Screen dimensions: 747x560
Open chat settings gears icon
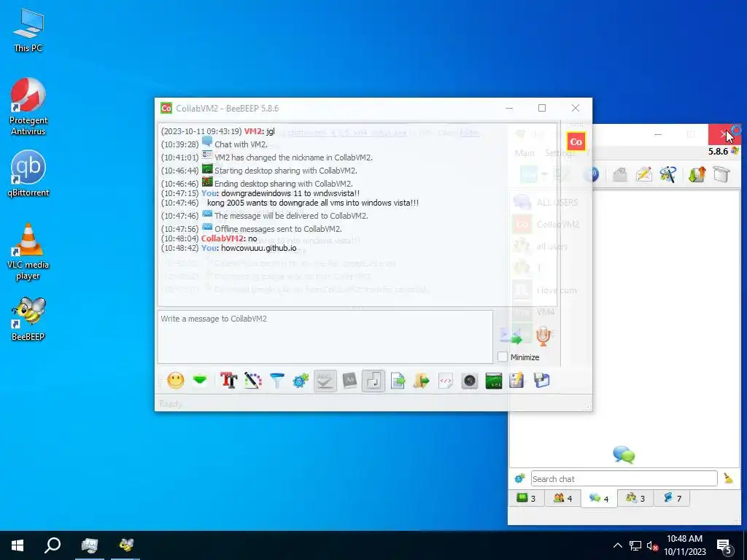[x=301, y=381]
